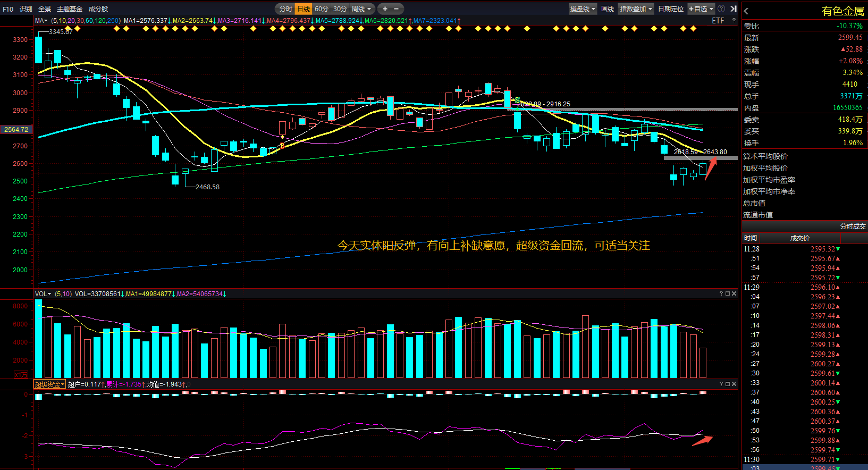Click the first yellow diamond event marker
868x470 pixels.
coord(68,29)
